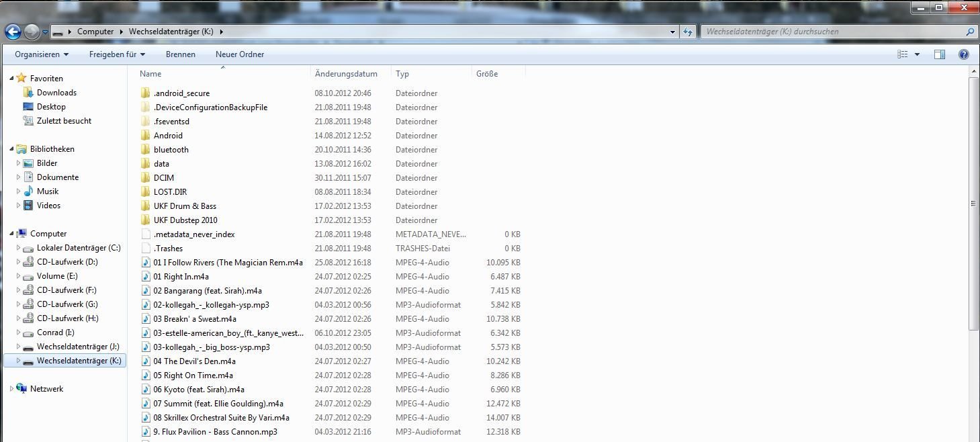Click the Brennen button
The height and width of the screenshot is (442, 980).
[x=181, y=54]
